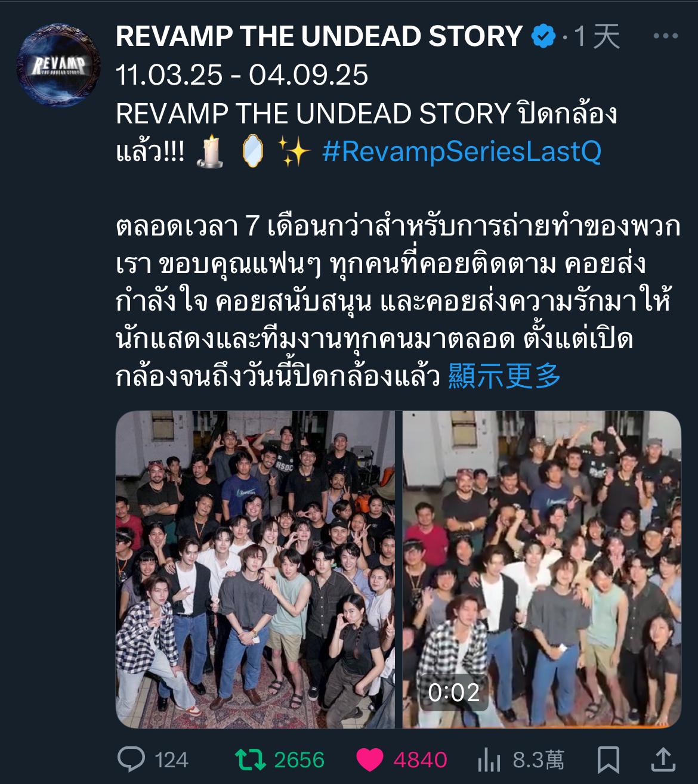Click the #RevampSeriesLastQ hashtag

point(462,151)
